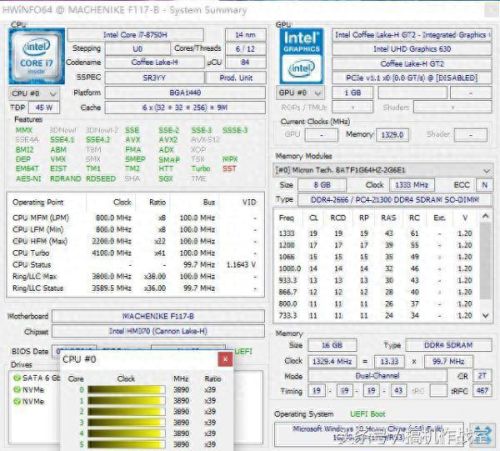The height and width of the screenshot is (451, 500).
Task: Open the GPU #0 selector dropdown
Action: pos(300,93)
